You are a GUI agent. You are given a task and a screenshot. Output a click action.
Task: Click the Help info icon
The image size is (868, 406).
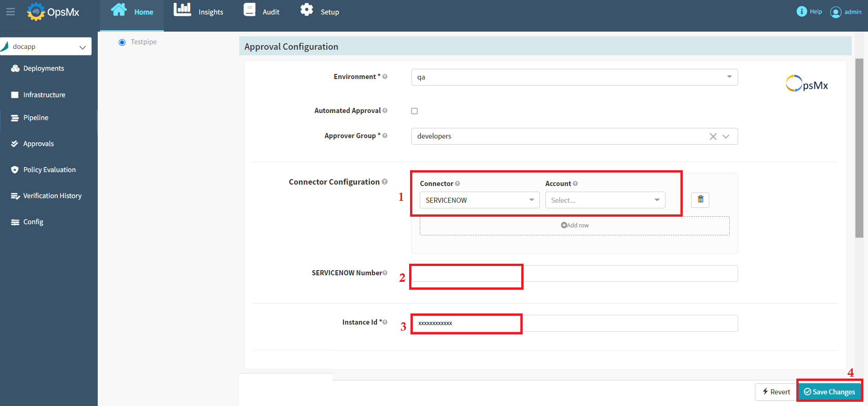pos(801,12)
